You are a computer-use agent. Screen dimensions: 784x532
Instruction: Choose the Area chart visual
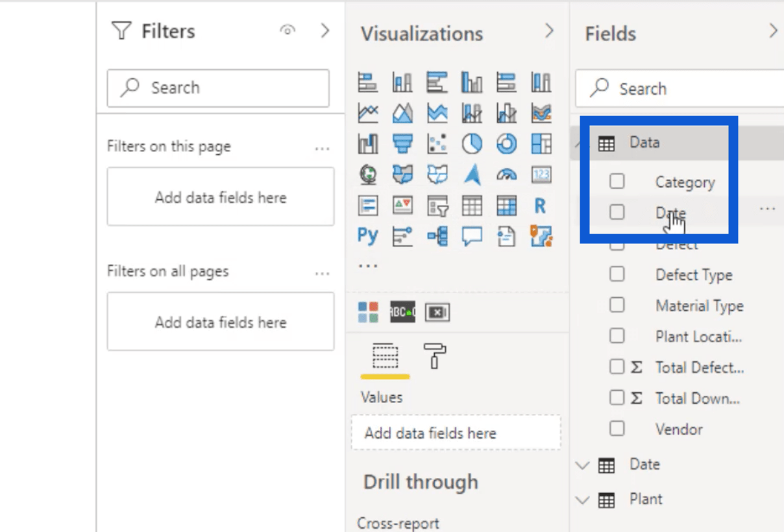[x=402, y=113]
